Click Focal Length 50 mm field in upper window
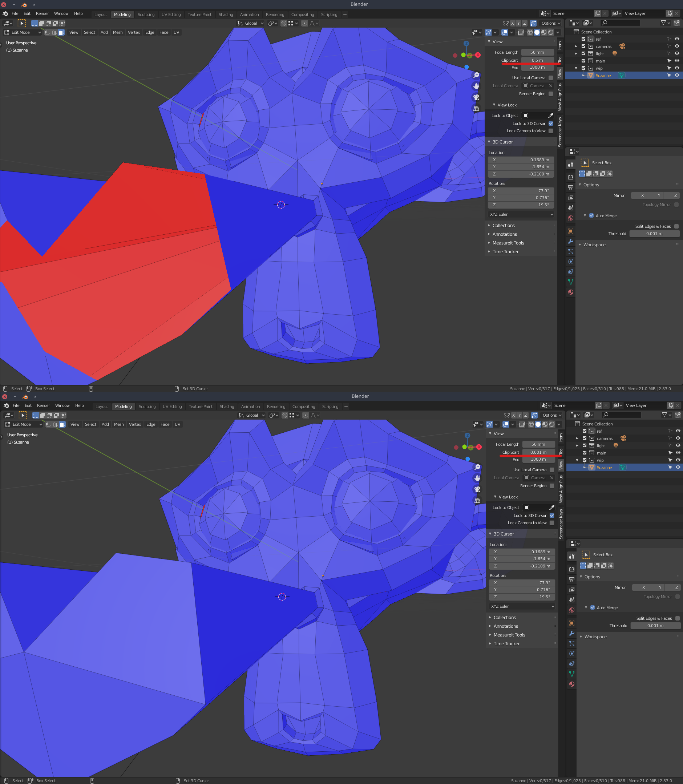Viewport: 683px width, 784px height. click(537, 52)
